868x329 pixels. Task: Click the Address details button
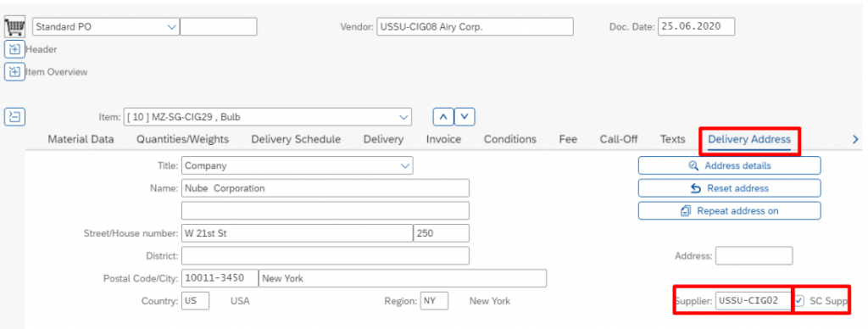[729, 165]
